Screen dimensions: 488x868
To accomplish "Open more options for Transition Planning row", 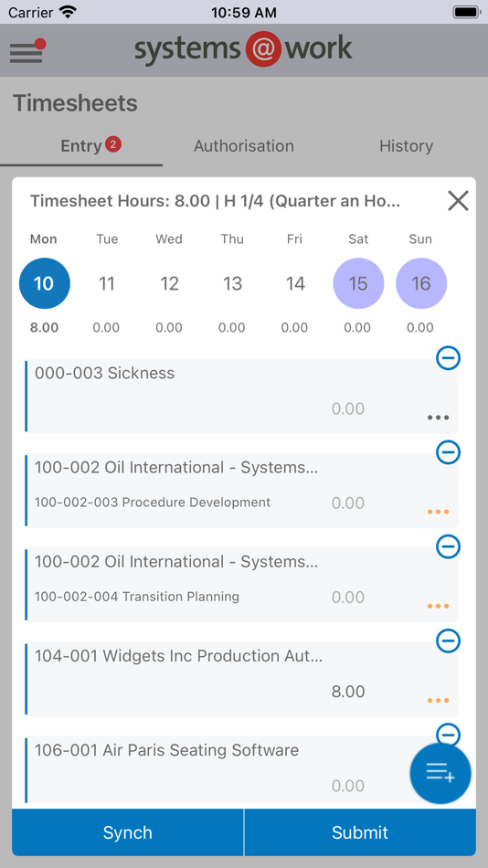I will (438, 606).
